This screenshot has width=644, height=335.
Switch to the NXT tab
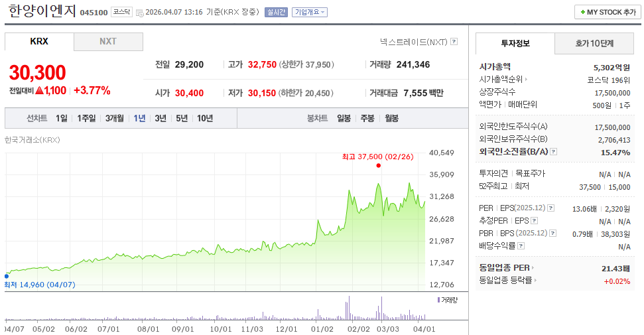108,42
